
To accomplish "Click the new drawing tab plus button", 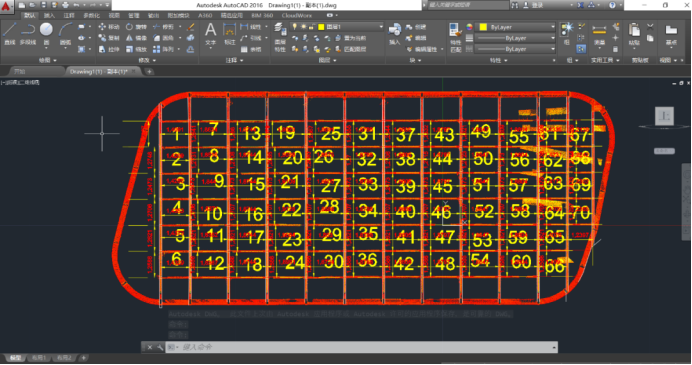I will coord(150,71).
